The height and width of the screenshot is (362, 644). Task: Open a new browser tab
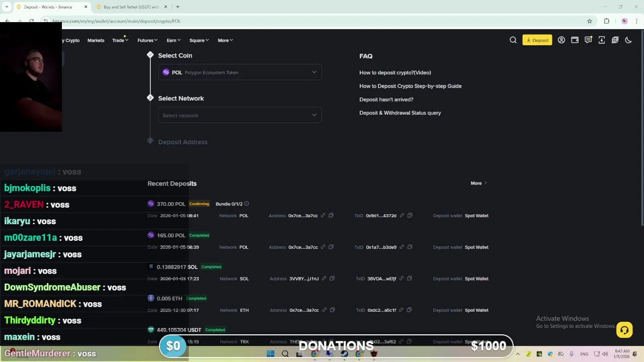click(178, 7)
